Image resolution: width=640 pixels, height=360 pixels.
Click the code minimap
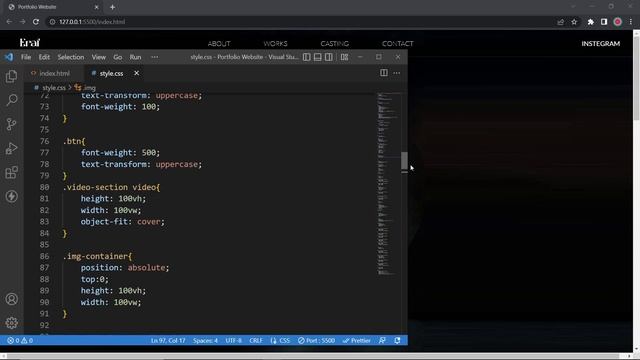(x=388, y=184)
